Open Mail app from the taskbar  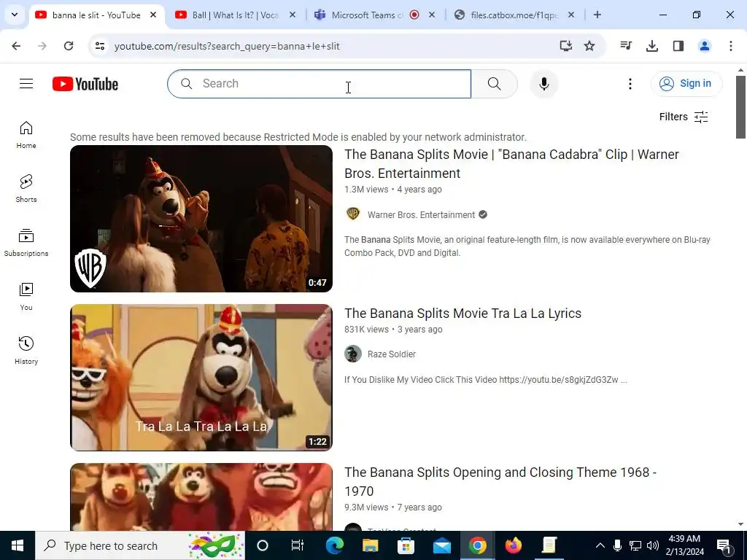(441, 545)
